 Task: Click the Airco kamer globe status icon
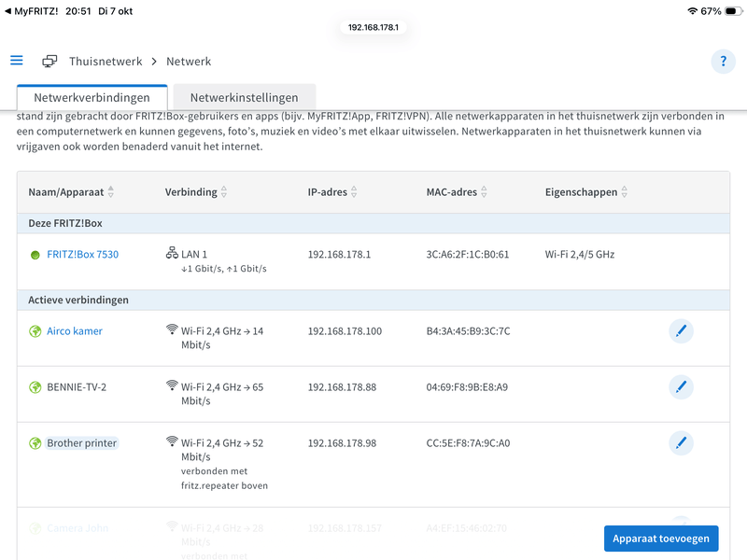(x=35, y=331)
